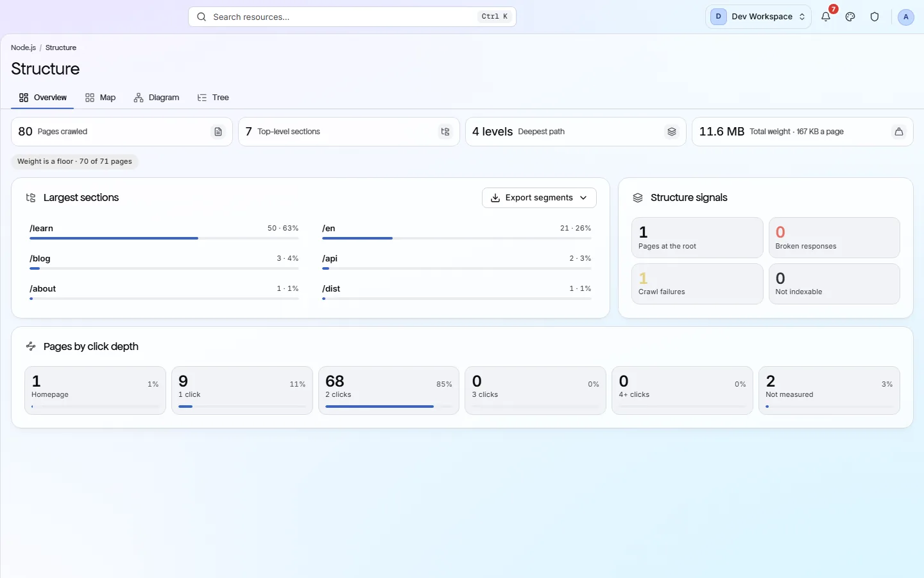Click the Total weight icon

pyautogui.click(x=899, y=132)
